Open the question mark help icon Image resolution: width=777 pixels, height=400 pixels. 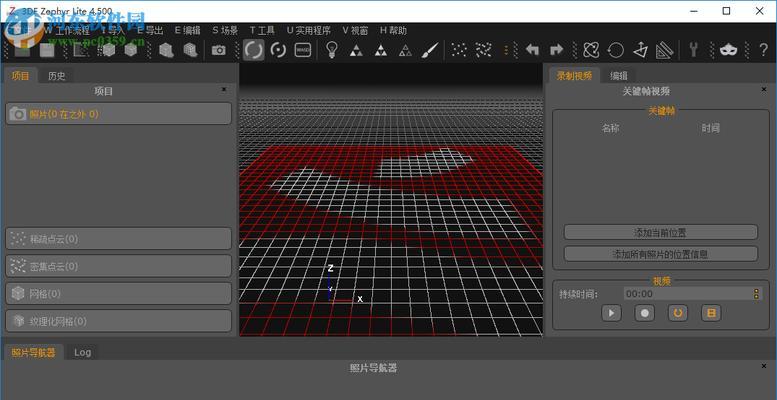point(763,50)
